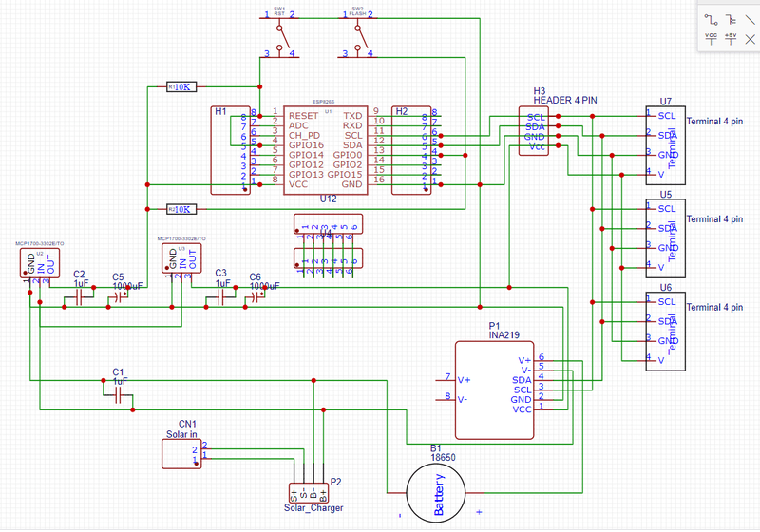Click the 'C1' capacitor designator

click(118, 372)
